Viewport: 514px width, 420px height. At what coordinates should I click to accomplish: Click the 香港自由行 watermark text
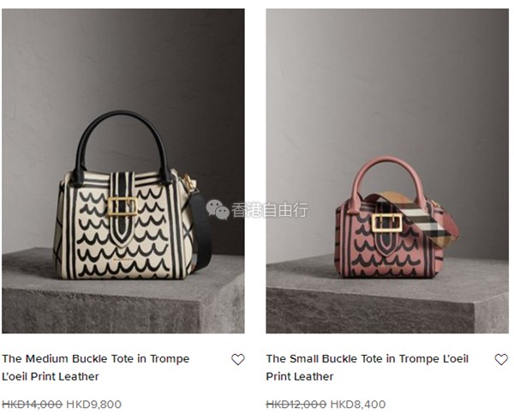(x=270, y=210)
